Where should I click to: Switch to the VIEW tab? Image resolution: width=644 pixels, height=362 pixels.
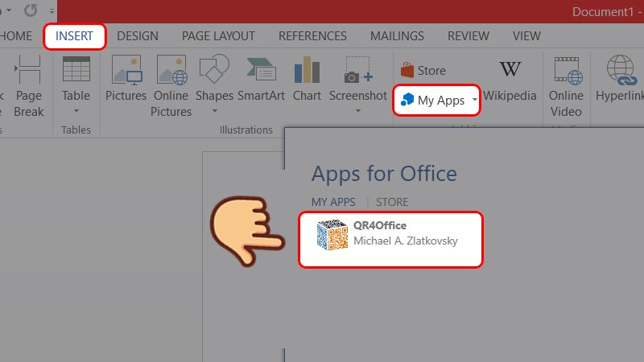[x=526, y=36]
